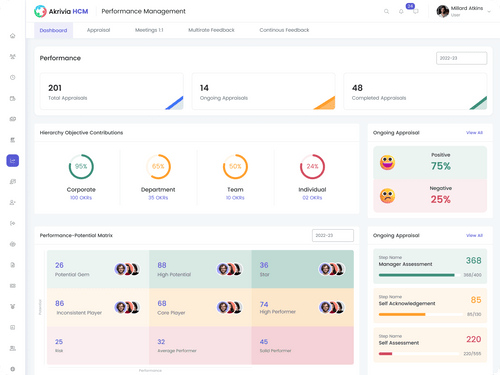The height and width of the screenshot is (375, 500).
Task: Click avatars in the Star cell
Action: pos(332,269)
